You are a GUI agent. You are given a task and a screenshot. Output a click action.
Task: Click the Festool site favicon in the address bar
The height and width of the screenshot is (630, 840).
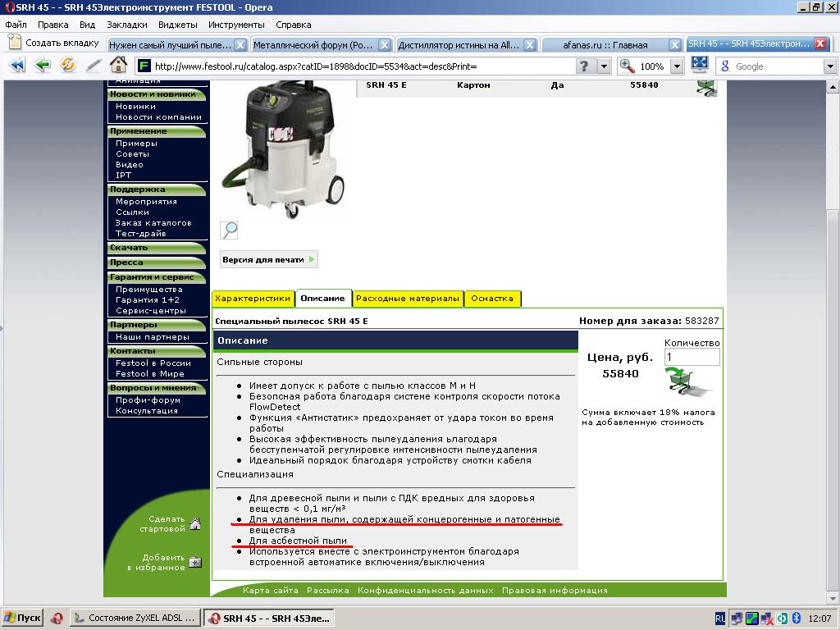pos(144,66)
